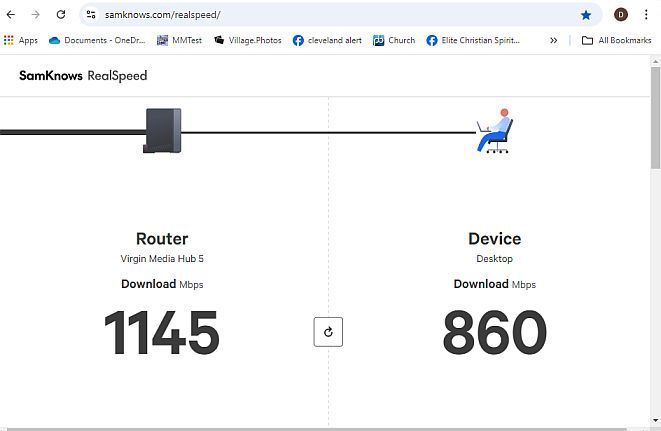Restart the speed test with refresh button
Viewport: 661px width, 431px height.
click(x=328, y=332)
